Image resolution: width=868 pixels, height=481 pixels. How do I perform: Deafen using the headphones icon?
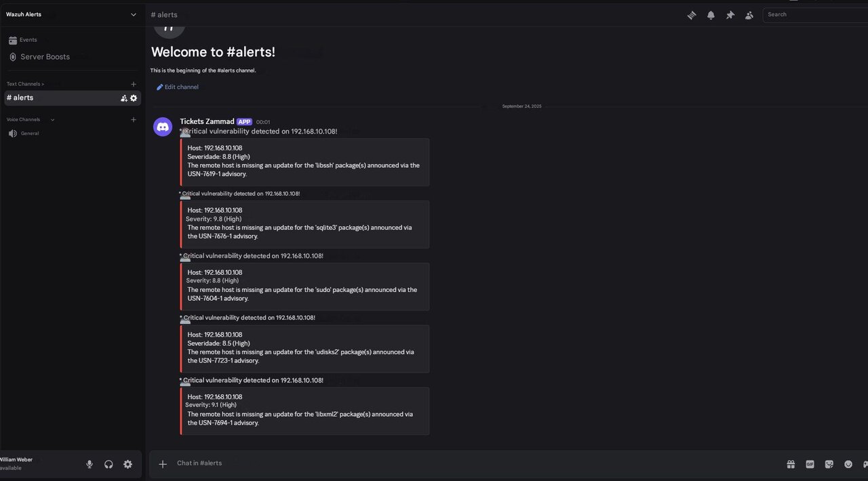[x=108, y=464]
